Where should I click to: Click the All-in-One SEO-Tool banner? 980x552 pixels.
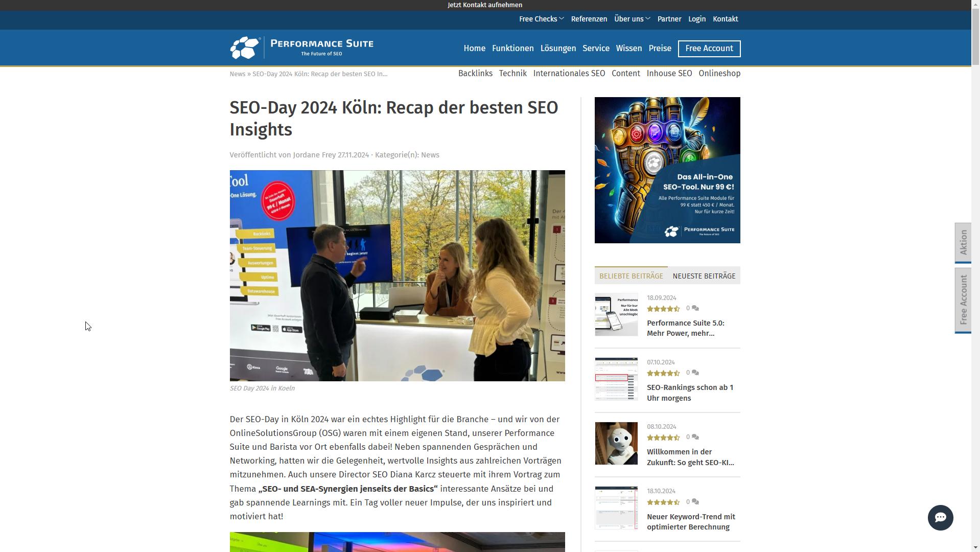[x=667, y=170]
